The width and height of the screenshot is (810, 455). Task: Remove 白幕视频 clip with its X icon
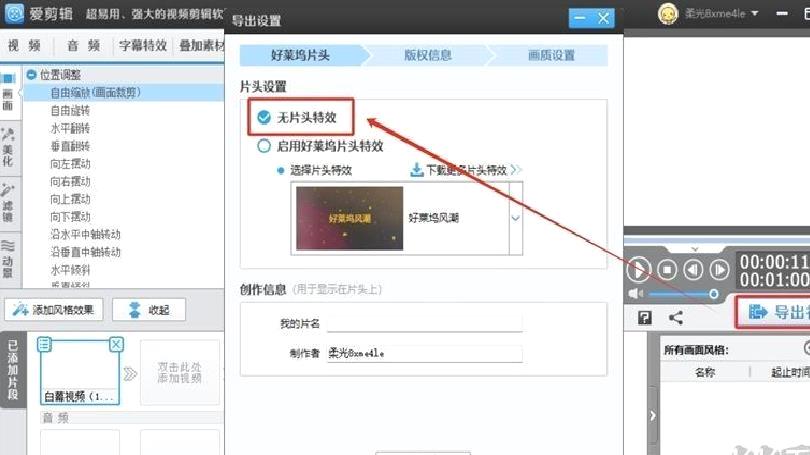tap(117, 344)
